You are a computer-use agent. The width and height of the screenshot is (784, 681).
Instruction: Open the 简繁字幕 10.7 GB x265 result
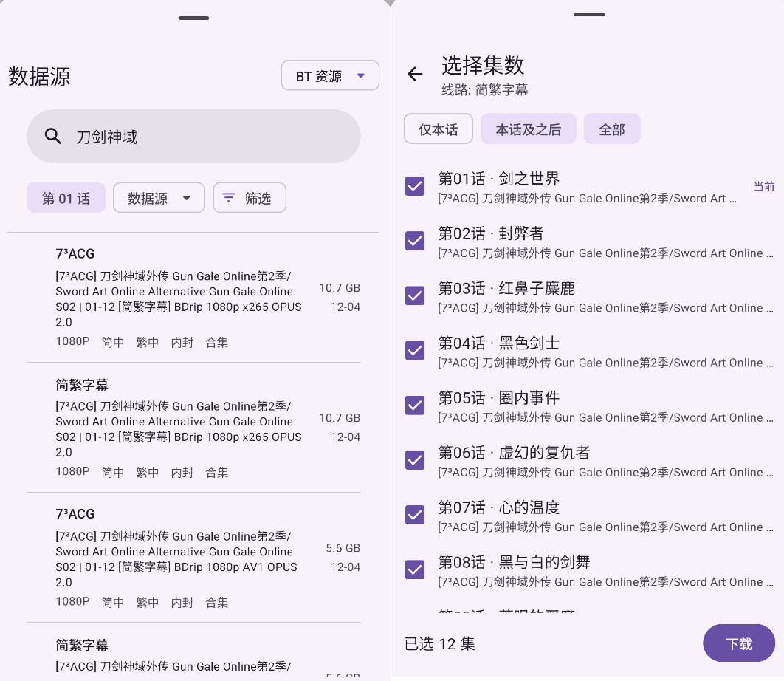pyautogui.click(x=193, y=428)
